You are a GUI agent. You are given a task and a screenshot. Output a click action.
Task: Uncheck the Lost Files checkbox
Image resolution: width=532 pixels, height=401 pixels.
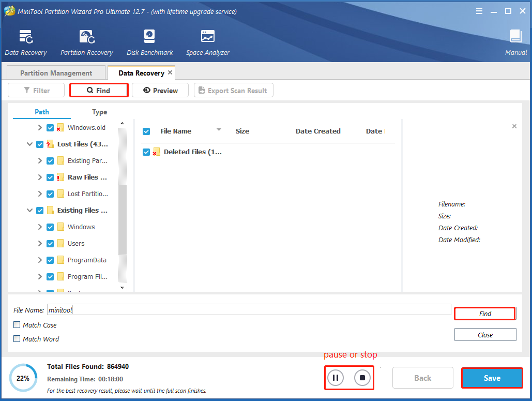pyautogui.click(x=40, y=144)
